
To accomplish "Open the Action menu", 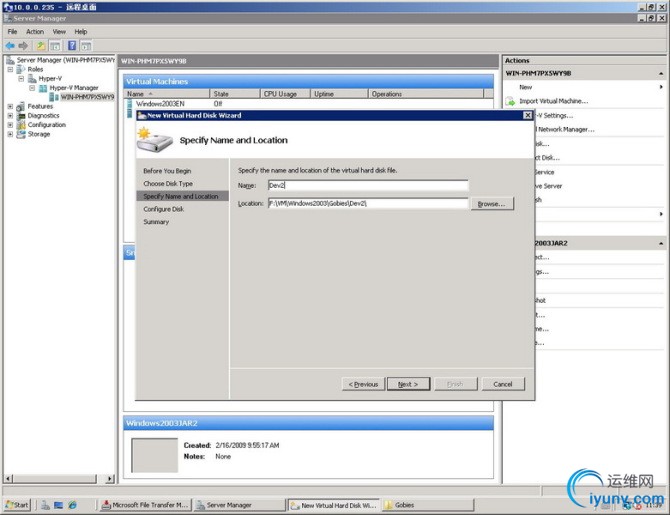I will pos(35,32).
